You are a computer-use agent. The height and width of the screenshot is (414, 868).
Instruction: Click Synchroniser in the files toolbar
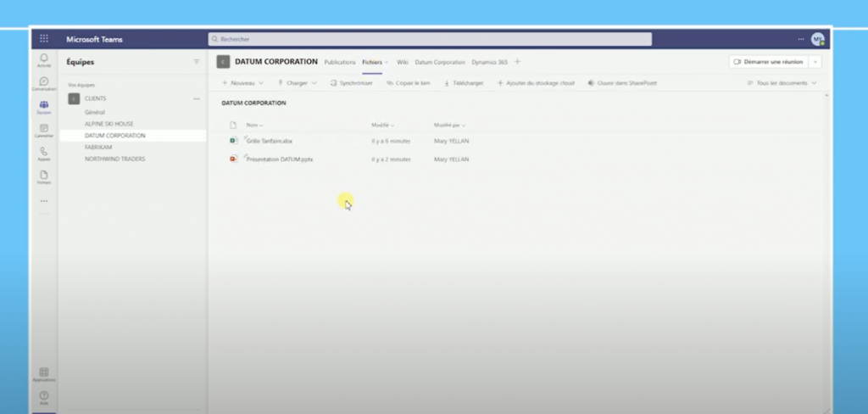(352, 83)
